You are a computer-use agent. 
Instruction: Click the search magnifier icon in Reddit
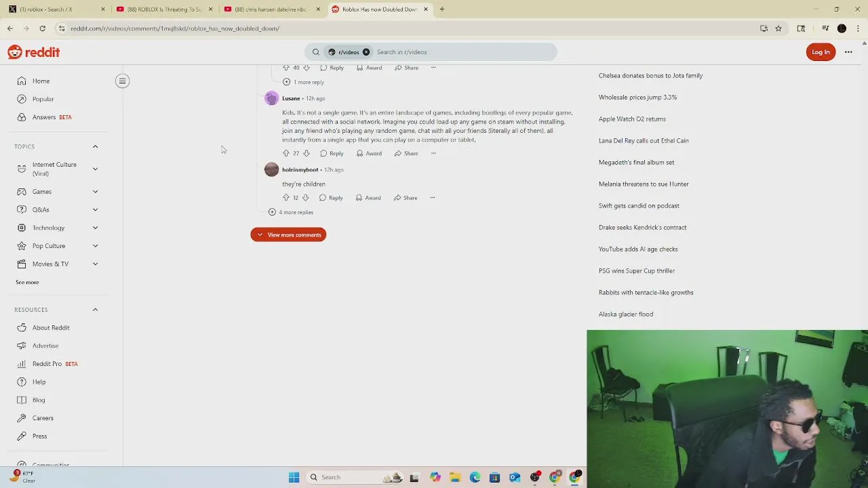316,52
